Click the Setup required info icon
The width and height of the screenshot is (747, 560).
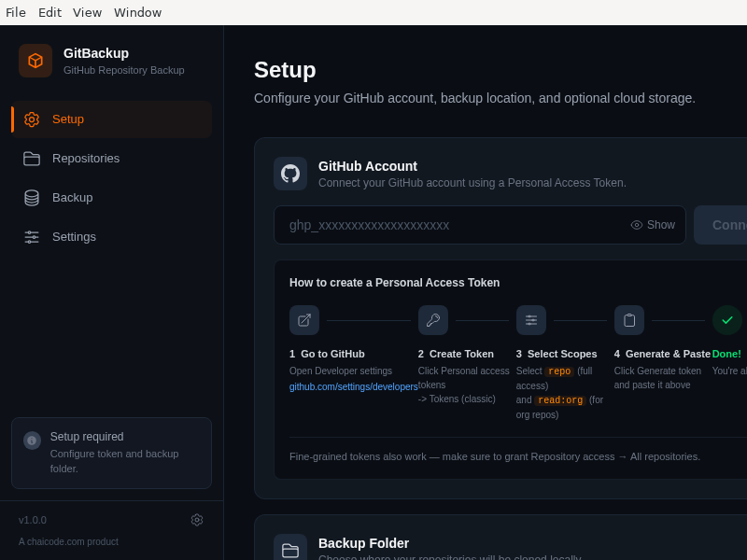(32, 441)
